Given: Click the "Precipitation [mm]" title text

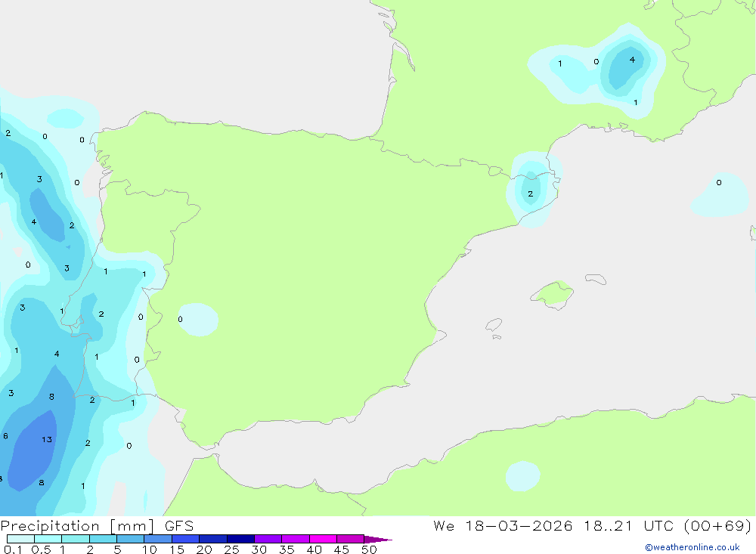Looking at the screenshot, I should point(77,526).
